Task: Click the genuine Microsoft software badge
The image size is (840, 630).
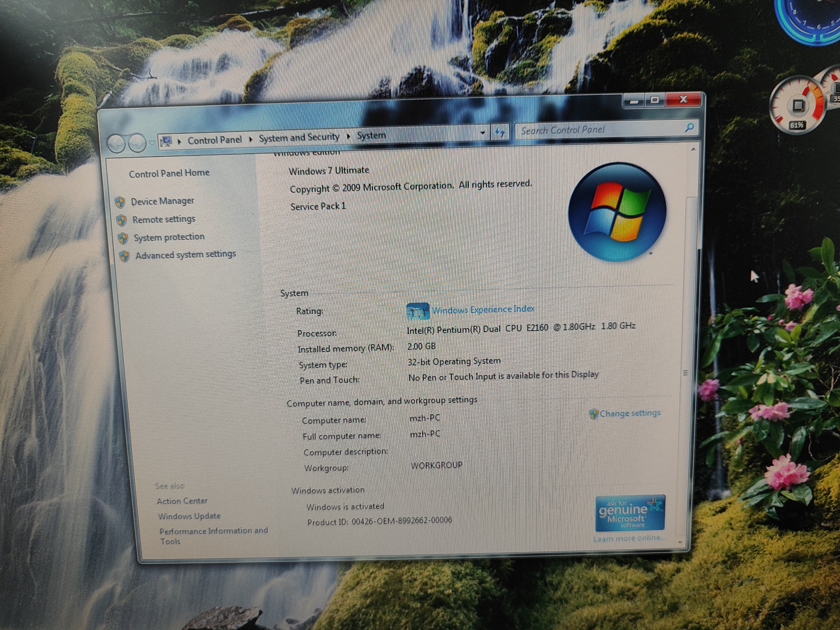Action: click(630, 513)
